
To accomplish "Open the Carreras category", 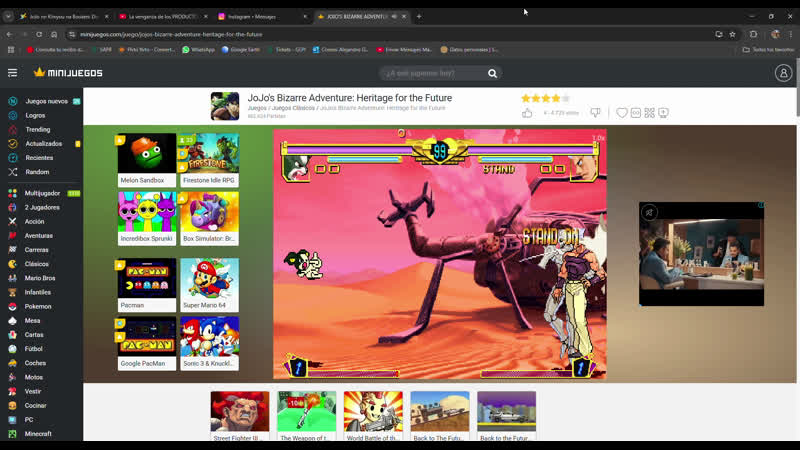I will (36, 250).
